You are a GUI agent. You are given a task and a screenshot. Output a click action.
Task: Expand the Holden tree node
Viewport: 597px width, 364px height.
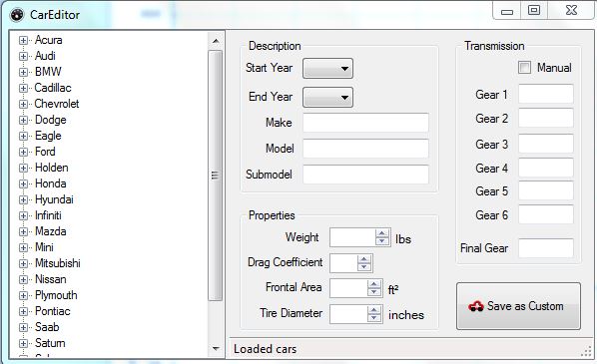[23, 169]
